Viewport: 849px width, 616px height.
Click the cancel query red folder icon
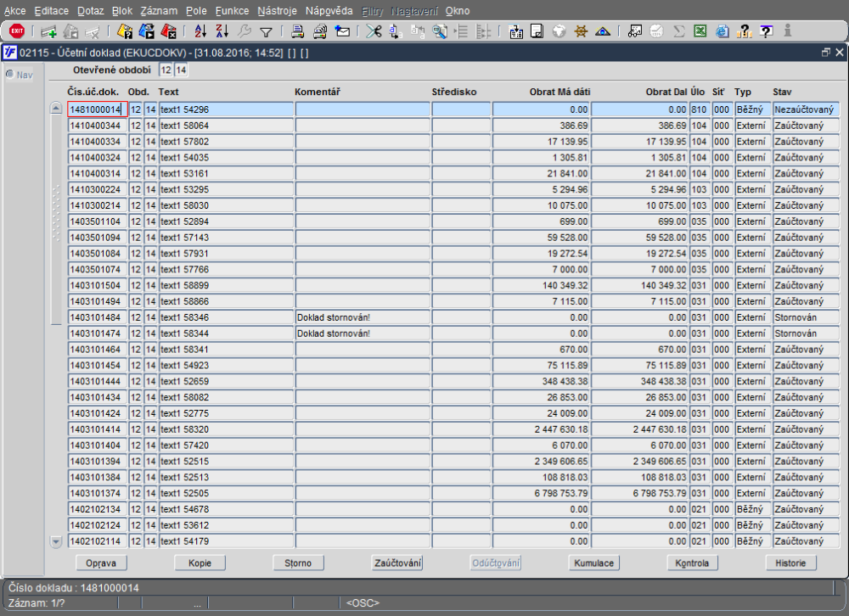coord(169,31)
